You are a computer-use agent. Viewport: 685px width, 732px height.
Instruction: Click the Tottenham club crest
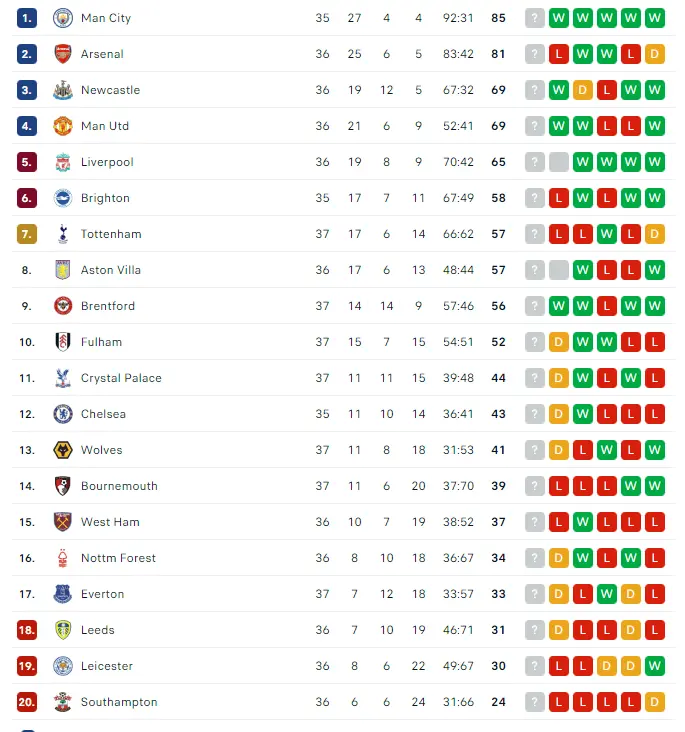pos(63,234)
